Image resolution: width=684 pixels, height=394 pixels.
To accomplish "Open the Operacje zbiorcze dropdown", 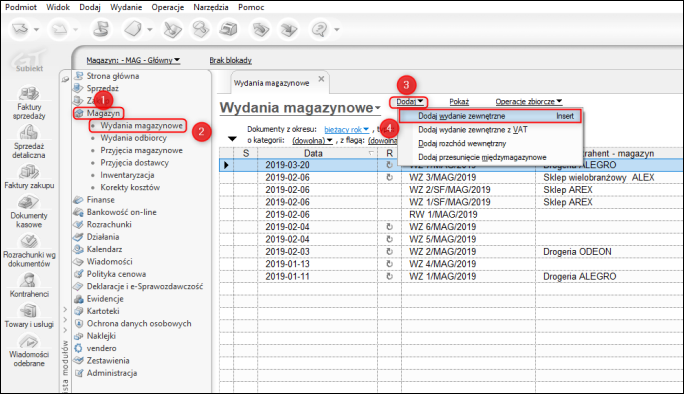I will tap(528, 102).
